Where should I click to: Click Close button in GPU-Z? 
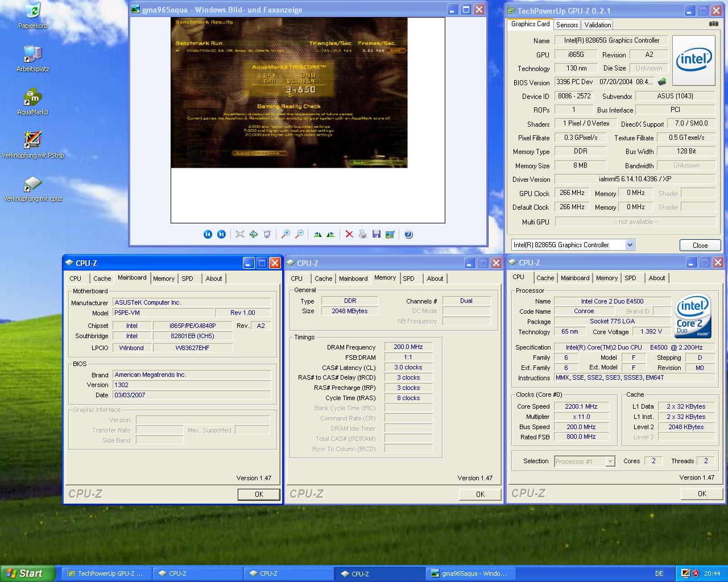point(700,246)
